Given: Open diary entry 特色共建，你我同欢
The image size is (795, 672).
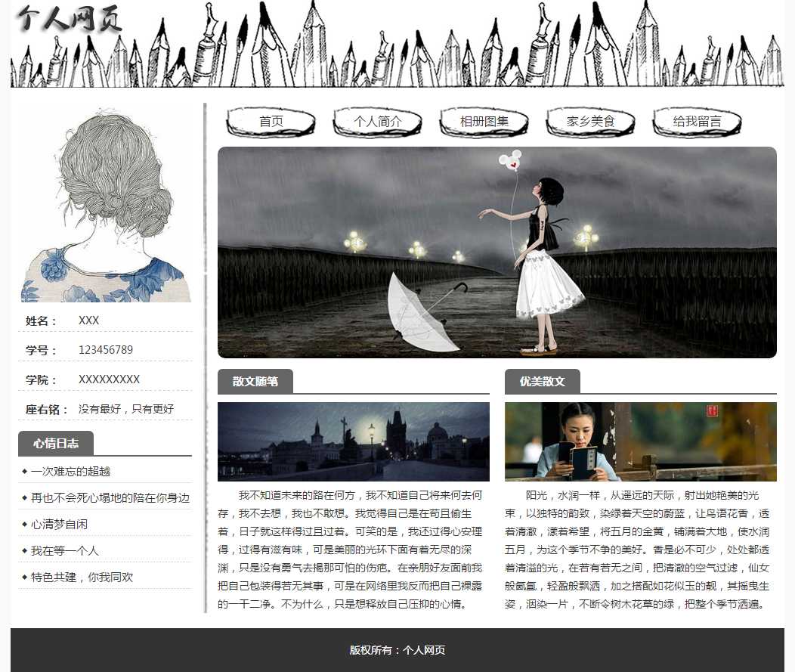Looking at the screenshot, I should click(82, 578).
